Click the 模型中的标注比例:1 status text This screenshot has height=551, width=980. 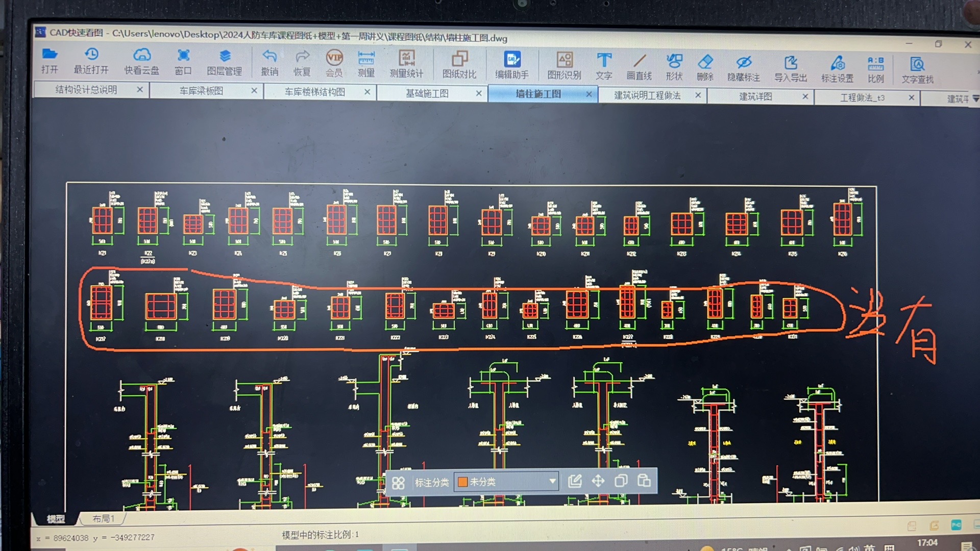tap(321, 534)
